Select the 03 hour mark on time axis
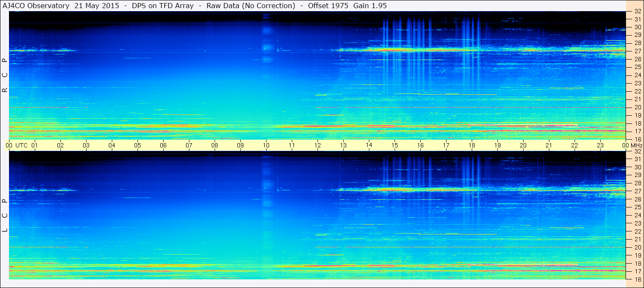This screenshot has width=644, height=288. point(86,145)
